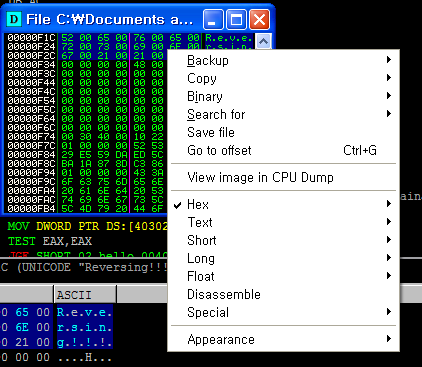The image size is (422, 367).
Task: Minimize the File dump window
Action: click(x=213, y=19)
